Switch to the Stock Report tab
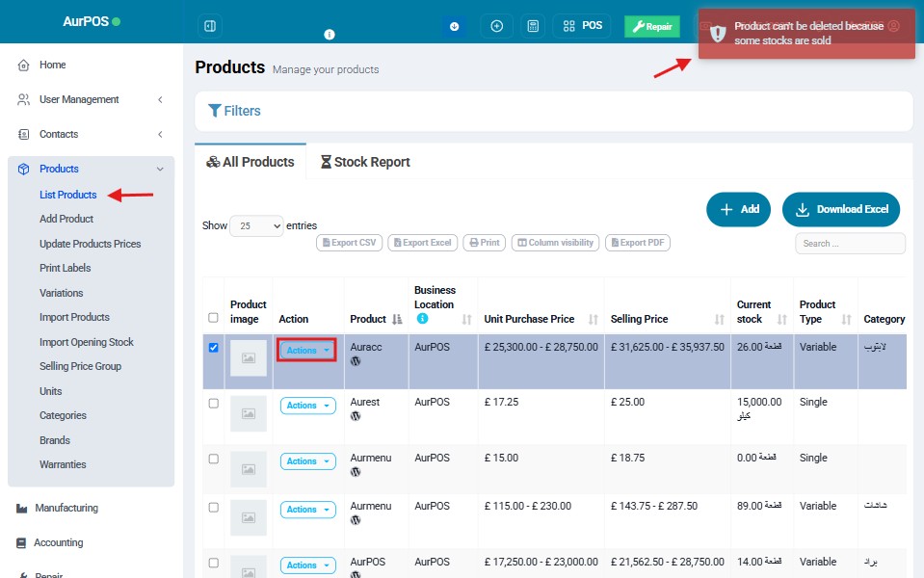Viewport: 924px width, 578px height. click(365, 162)
